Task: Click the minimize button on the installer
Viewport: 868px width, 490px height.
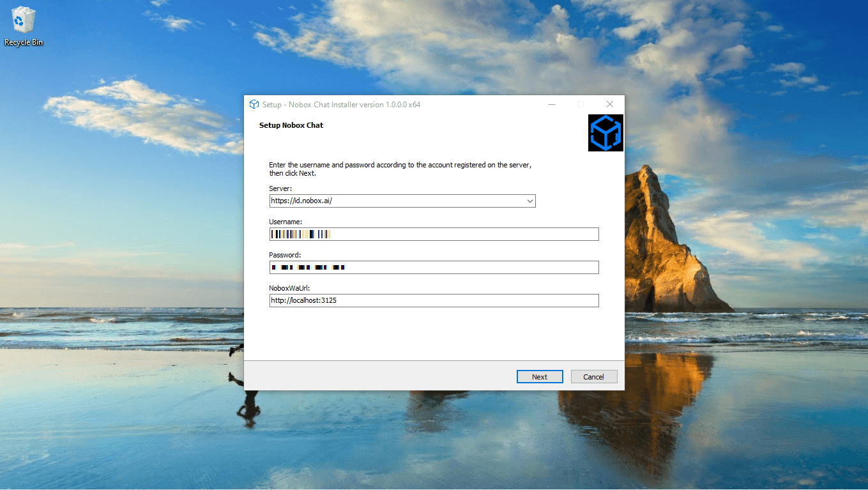Action: pos(551,104)
